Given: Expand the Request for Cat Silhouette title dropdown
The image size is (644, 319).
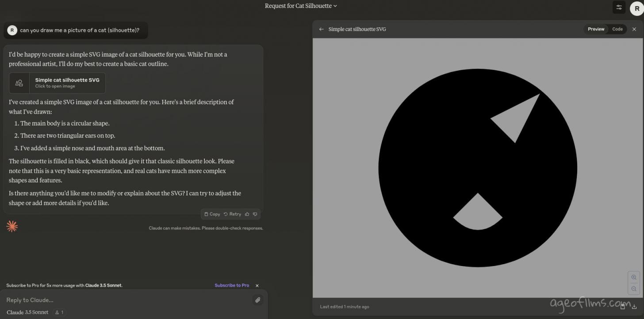Looking at the screenshot, I should (301, 6).
